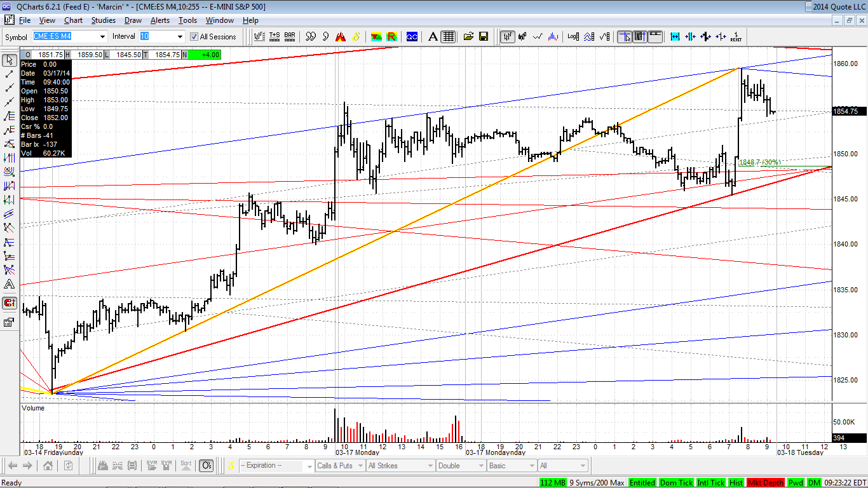Click the red R icon on green
The height and width of the screenshot is (488, 868).
click(392, 36)
